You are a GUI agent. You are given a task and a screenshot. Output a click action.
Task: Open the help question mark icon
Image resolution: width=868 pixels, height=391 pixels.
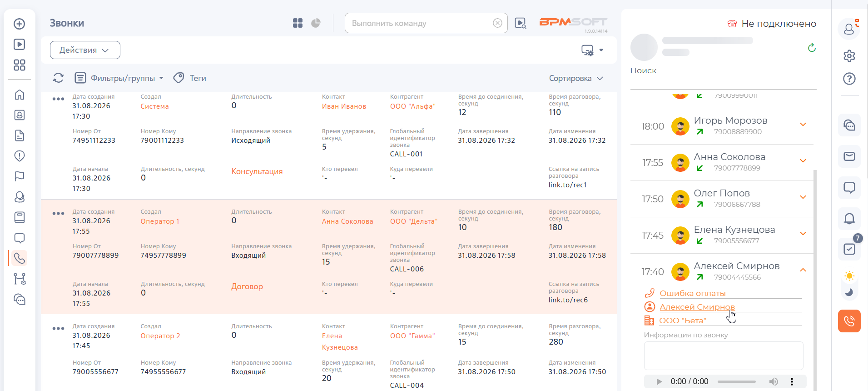pos(849,79)
